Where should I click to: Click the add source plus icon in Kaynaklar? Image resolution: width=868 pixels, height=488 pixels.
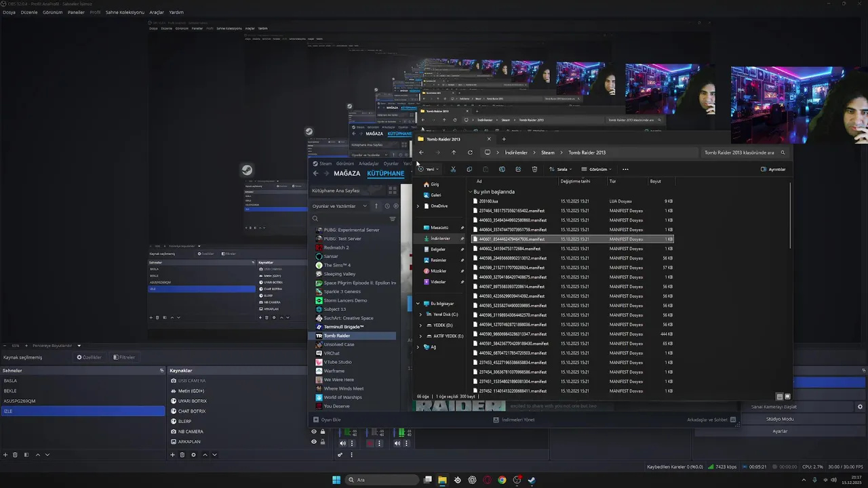pyautogui.click(x=172, y=455)
